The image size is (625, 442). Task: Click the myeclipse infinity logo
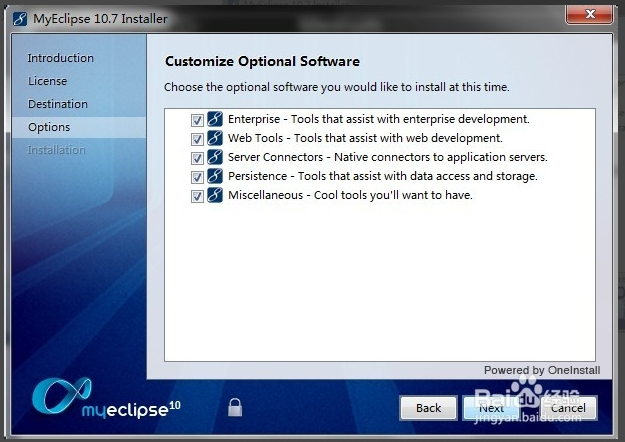coord(62,395)
